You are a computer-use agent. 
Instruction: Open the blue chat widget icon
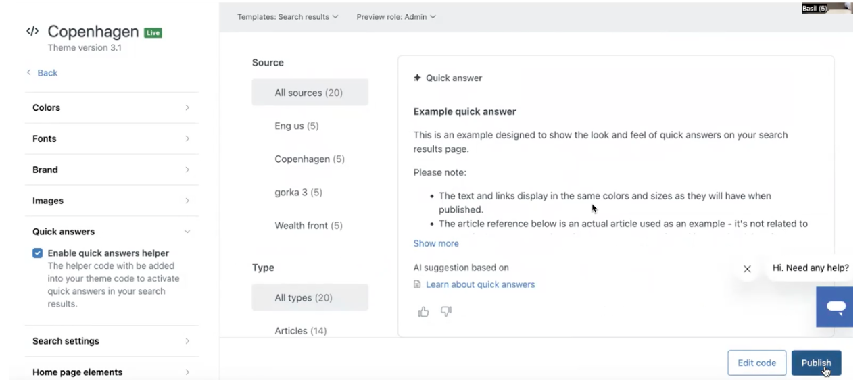pos(836,307)
